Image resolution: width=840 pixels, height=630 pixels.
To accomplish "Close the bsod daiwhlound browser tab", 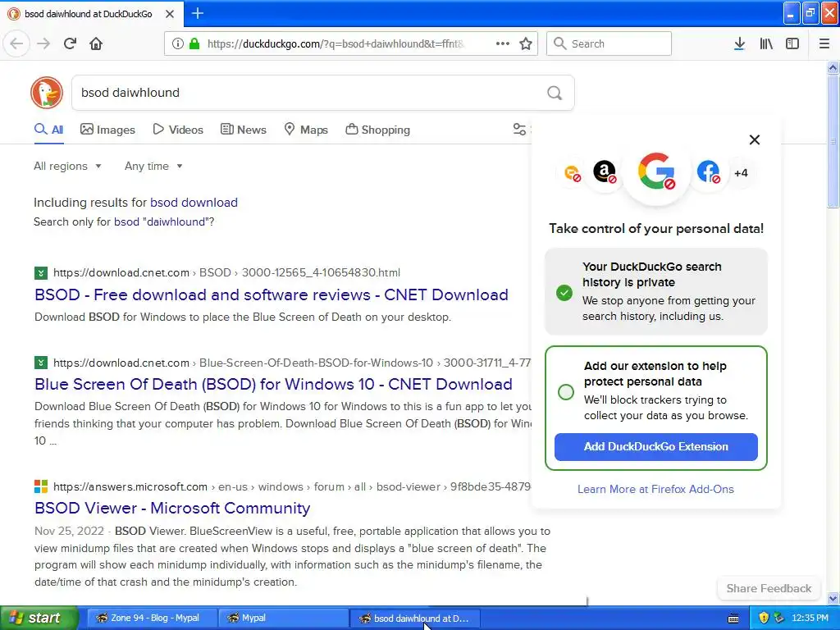I will pyautogui.click(x=170, y=14).
